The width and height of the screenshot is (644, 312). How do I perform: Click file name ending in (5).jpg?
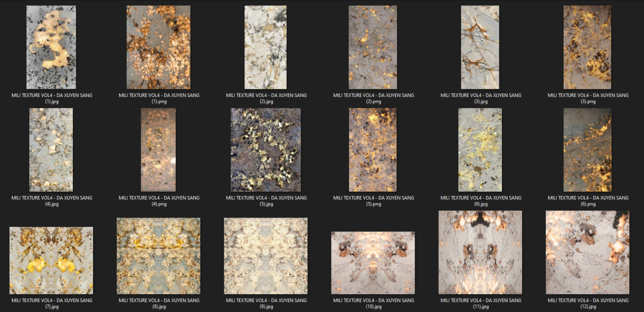(x=266, y=201)
